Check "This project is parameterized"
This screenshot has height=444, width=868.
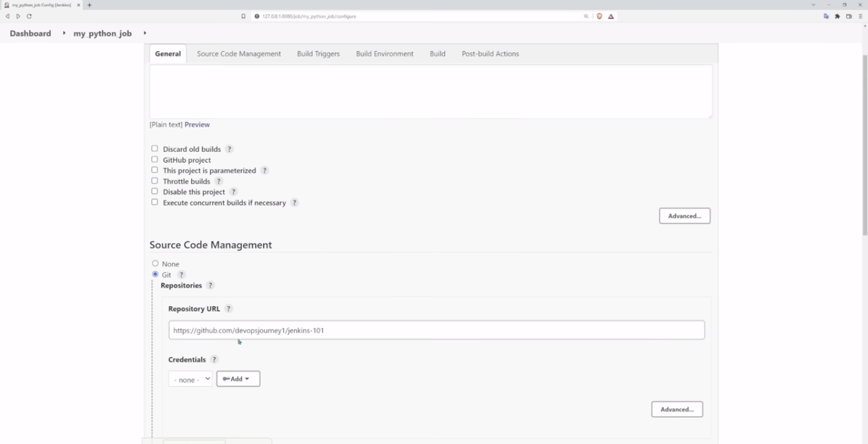tap(154, 170)
